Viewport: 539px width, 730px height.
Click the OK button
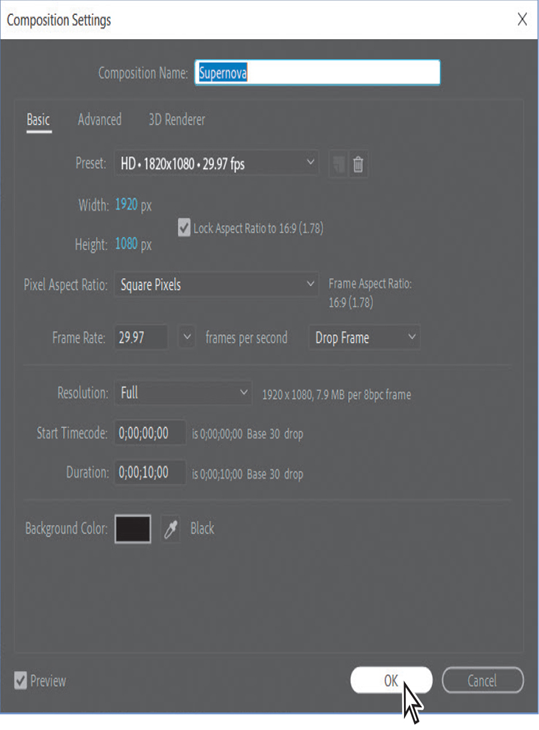point(391,680)
